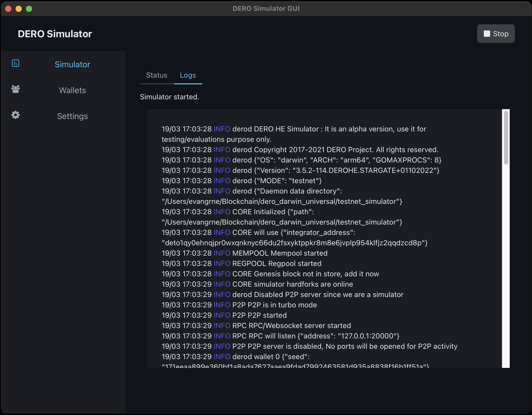532x415 pixels.
Task: Click the 'RPC will listen' log entry
Action: coord(280,336)
